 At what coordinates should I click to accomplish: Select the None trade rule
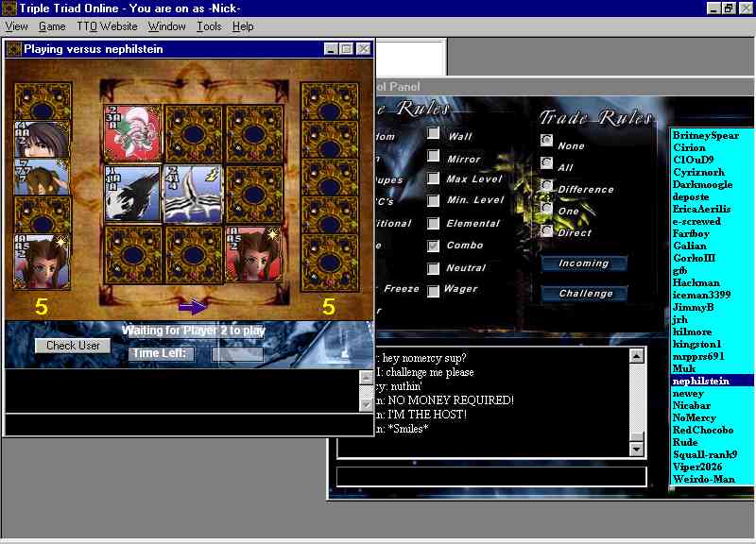coord(546,140)
